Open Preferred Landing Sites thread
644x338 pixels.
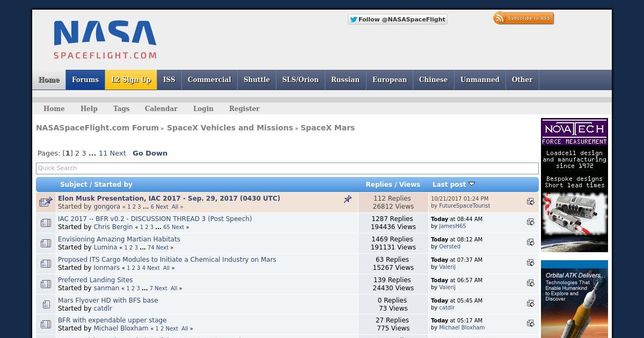click(95, 280)
